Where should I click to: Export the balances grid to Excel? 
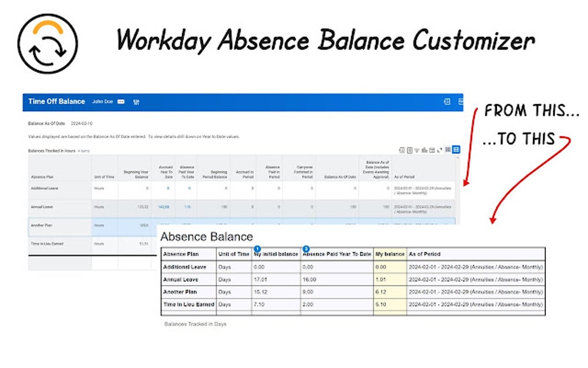(x=402, y=149)
